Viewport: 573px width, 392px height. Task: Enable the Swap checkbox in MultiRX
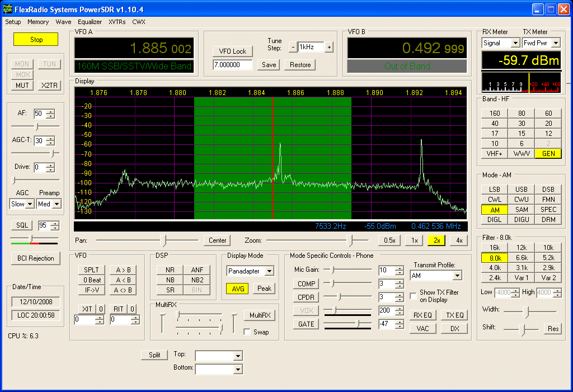[x=247, y=332]
